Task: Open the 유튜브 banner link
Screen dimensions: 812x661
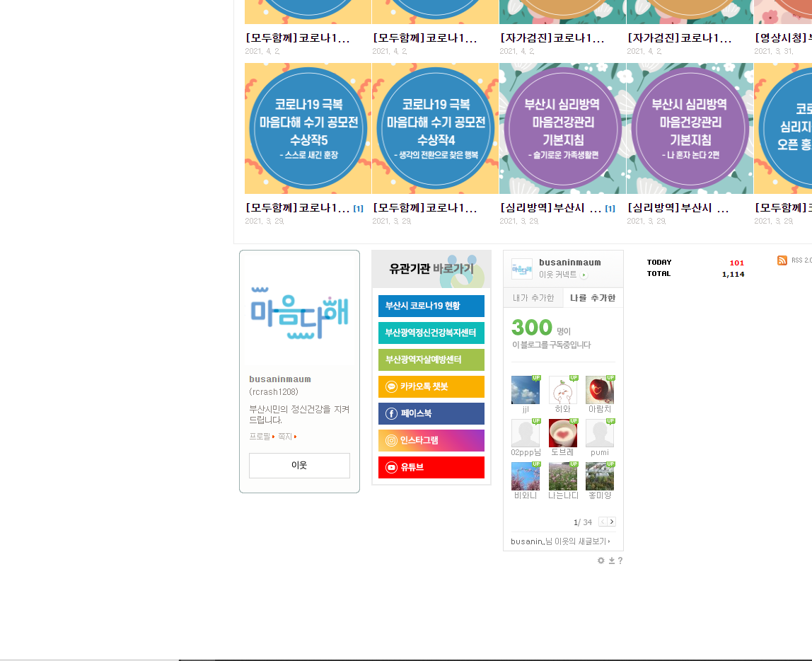Action: (x=431, y=467)
